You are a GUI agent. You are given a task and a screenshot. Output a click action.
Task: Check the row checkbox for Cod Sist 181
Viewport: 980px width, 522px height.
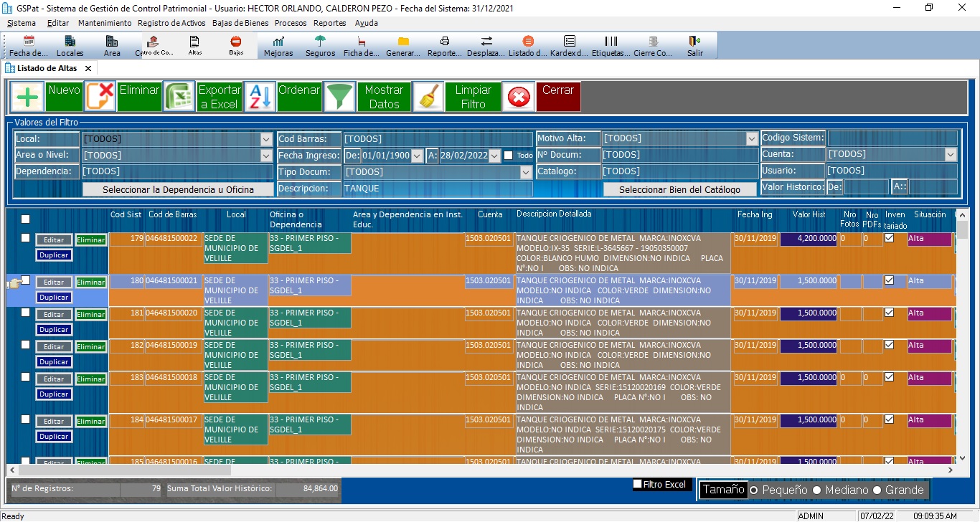26,312
